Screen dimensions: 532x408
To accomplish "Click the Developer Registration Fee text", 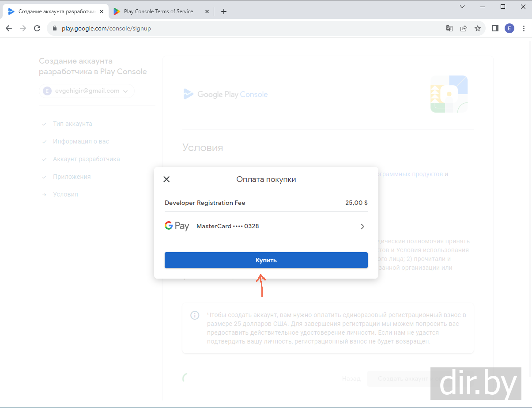I will (x=205, y=203).
